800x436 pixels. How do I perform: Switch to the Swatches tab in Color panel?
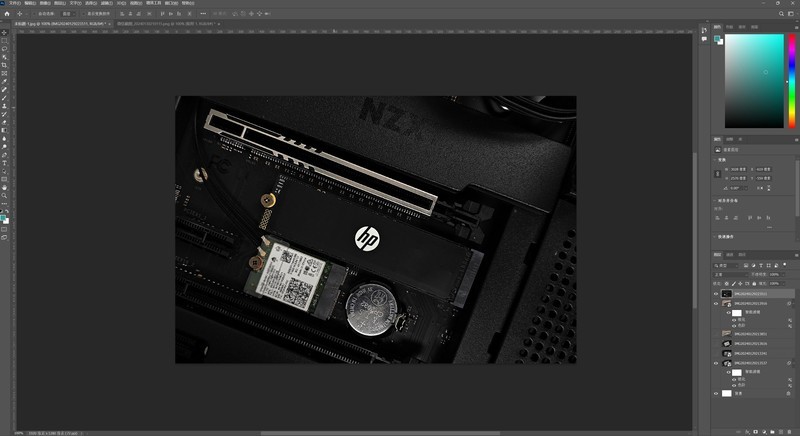pos(730,27)
